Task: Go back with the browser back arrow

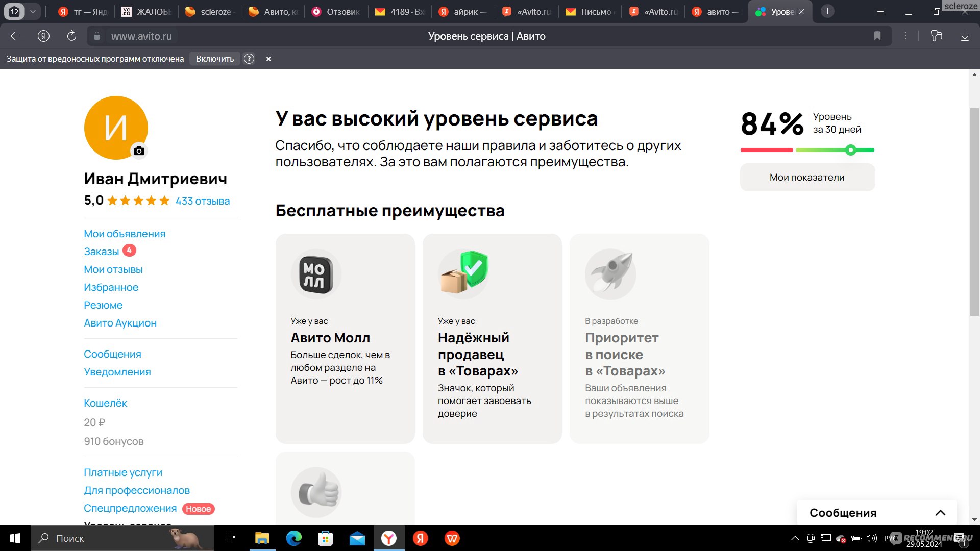Action: pos(15,36)
